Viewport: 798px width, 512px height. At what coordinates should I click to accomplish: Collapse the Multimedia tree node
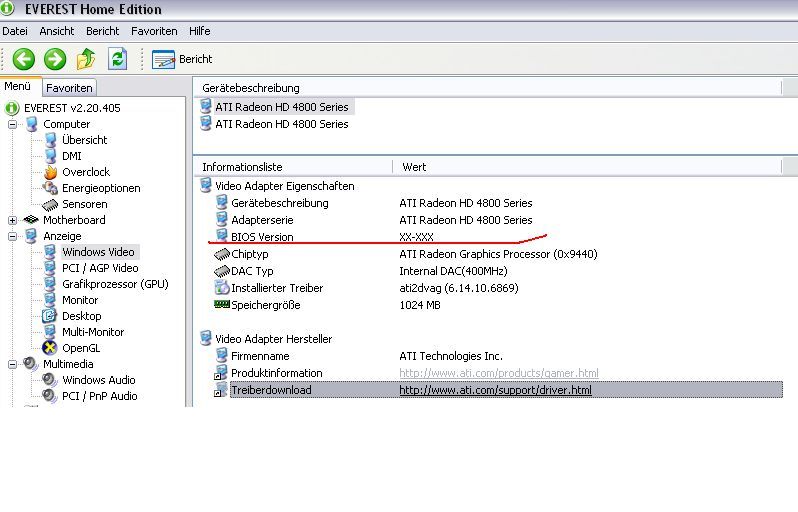[x=12, y=364]
